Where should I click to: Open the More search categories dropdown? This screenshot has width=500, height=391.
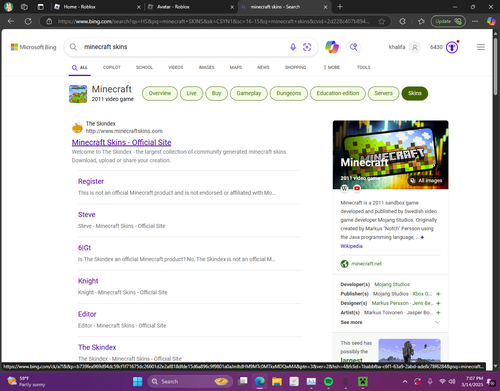pos(332,67)
